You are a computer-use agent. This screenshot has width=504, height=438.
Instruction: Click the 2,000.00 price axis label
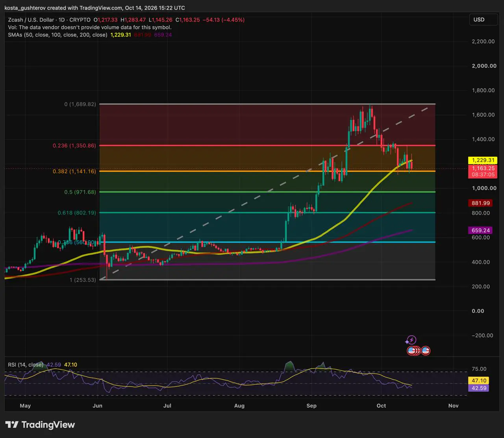click(484, 66)
